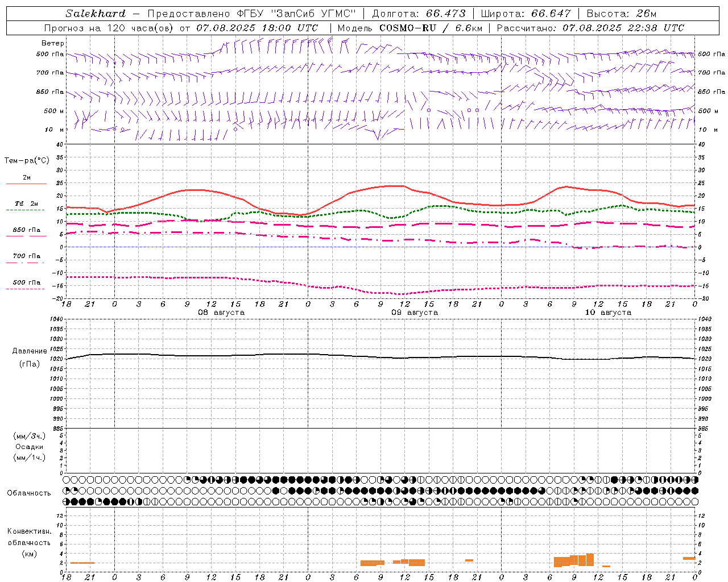The width and height of the screenshot is (728, 582).
Task: Click the Широта: 66.647 value
Action: coord(526,14)
